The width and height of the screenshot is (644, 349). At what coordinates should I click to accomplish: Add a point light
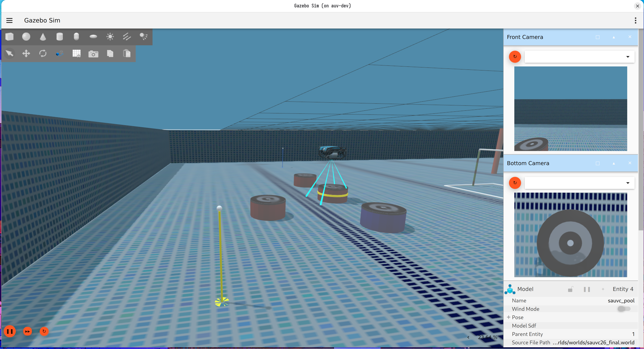click(x=110, y=37)
